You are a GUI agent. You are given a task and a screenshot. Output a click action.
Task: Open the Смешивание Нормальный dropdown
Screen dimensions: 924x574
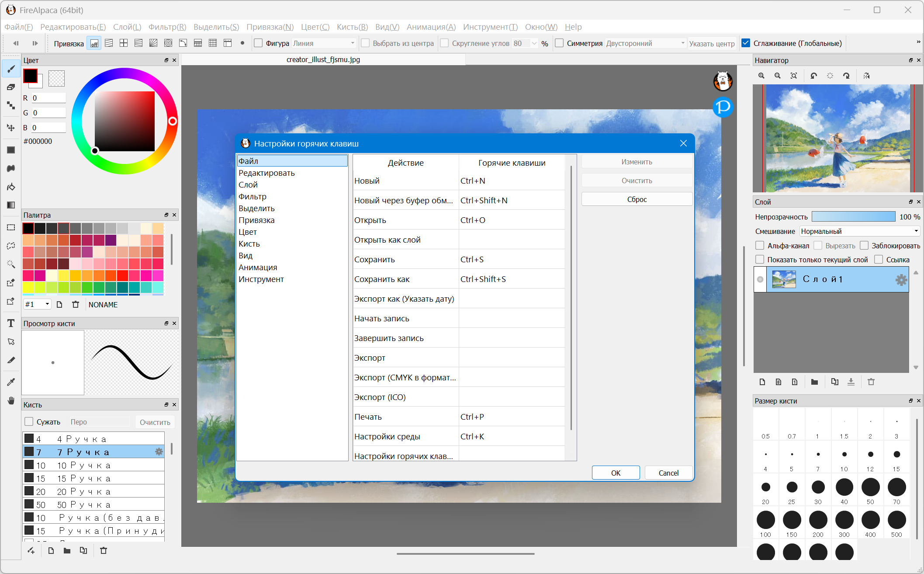click(x=859, y=231)
